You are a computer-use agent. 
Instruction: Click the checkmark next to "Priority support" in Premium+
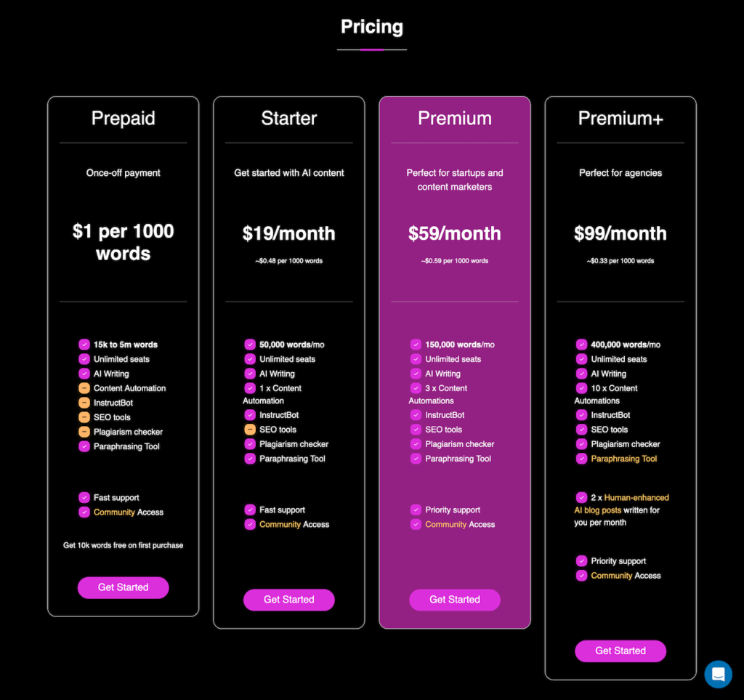[x=581, y=560]
